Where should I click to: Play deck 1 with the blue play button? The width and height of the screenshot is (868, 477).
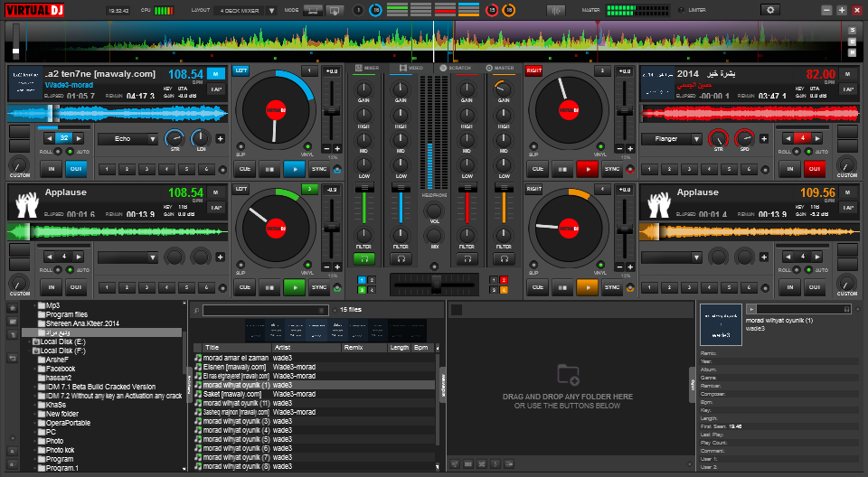point(295,169)
